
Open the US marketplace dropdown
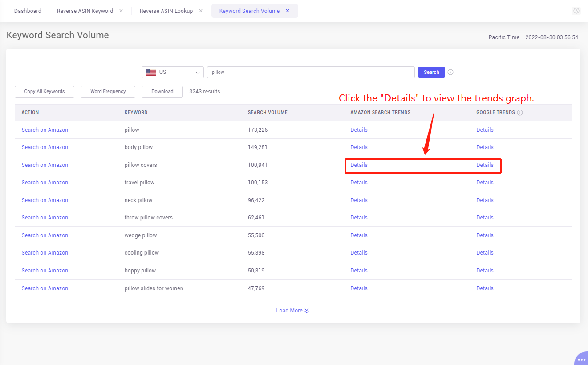(173, 72)
